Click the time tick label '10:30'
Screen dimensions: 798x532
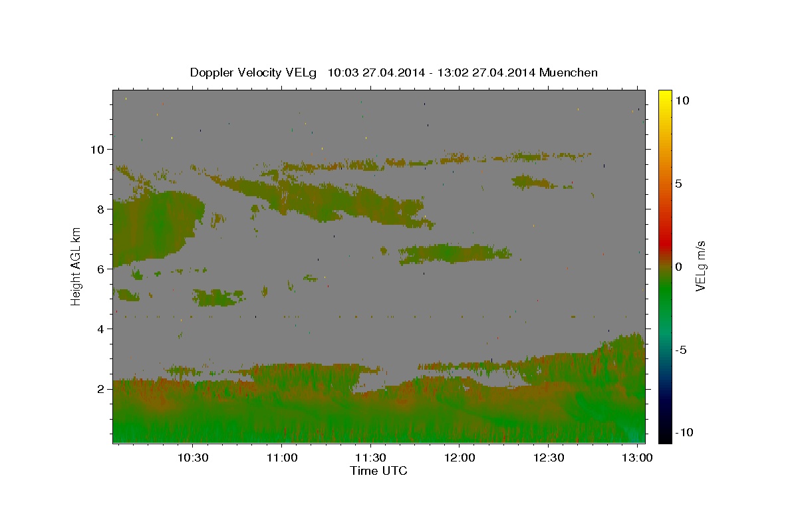(x=192, y=458)
